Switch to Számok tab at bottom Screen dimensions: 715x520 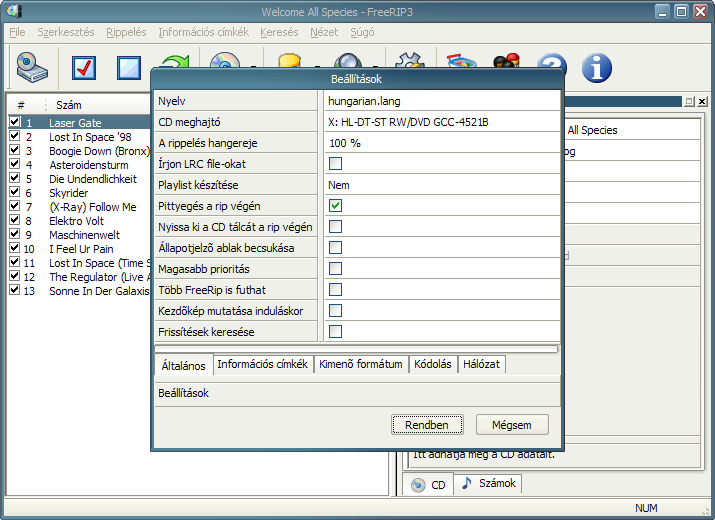click(x=488, y=484)
